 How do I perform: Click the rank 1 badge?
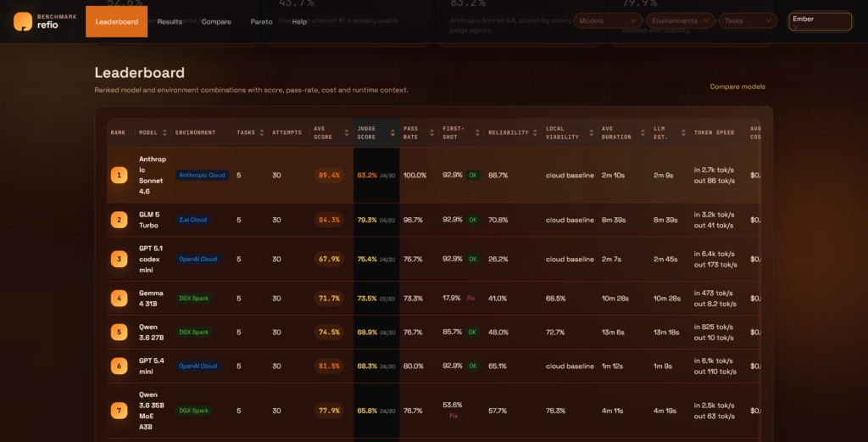(x=119, y=175)
